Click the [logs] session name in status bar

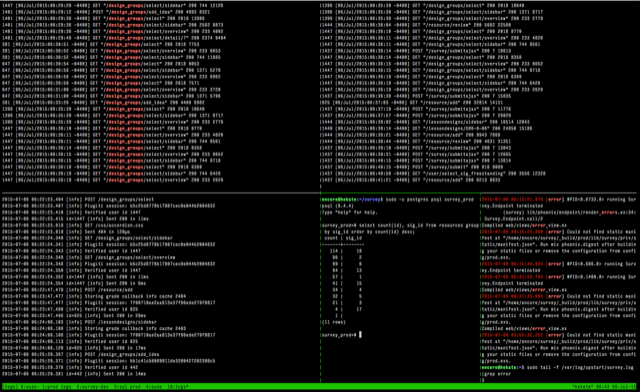pyautogui.click(x=10, y=386)
